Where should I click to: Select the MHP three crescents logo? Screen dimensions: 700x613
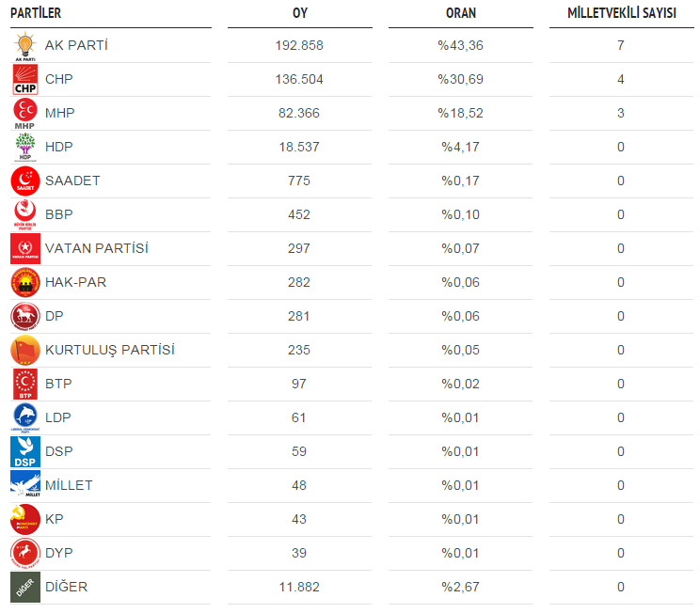click(x=25, y=114)
